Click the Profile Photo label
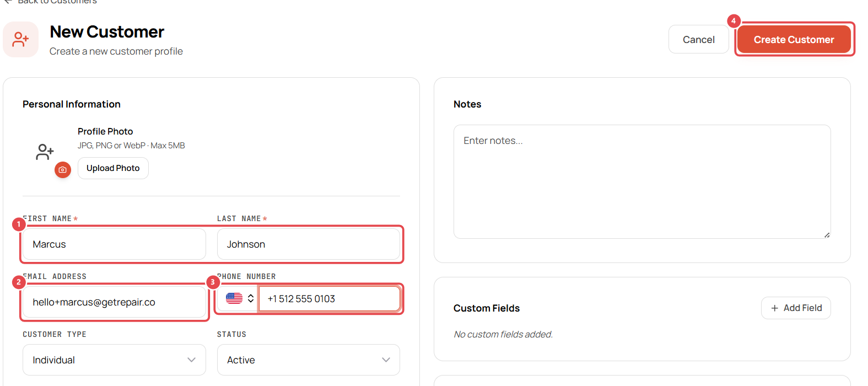 [105, 131]
